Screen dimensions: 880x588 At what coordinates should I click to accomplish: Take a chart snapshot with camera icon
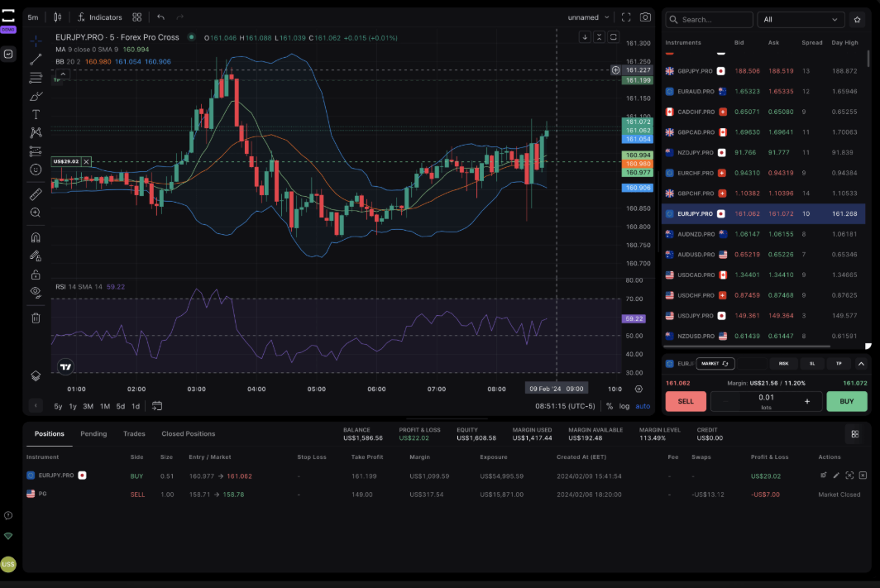645,17
